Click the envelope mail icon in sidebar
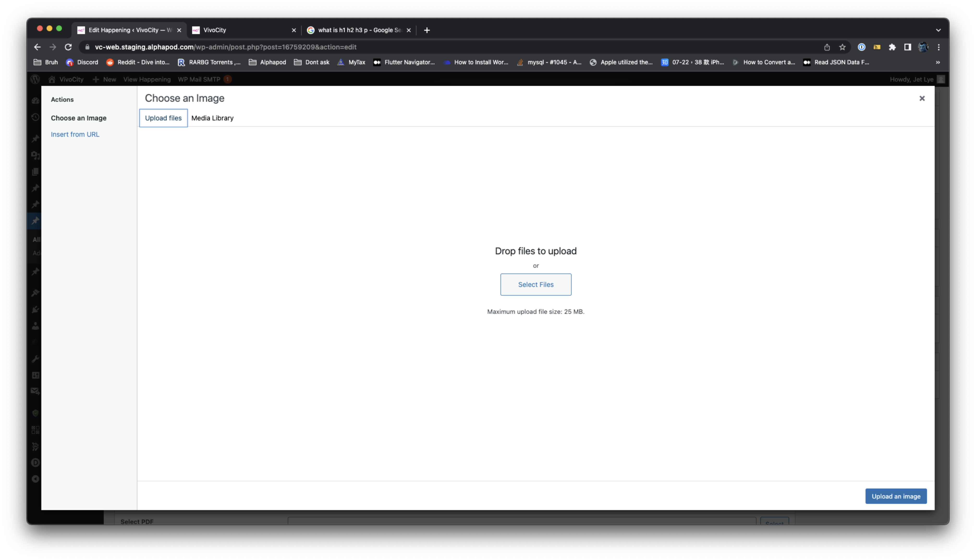The width and height of the screenshot is (976, 560). pyautogui.click(x=35, y=391)
